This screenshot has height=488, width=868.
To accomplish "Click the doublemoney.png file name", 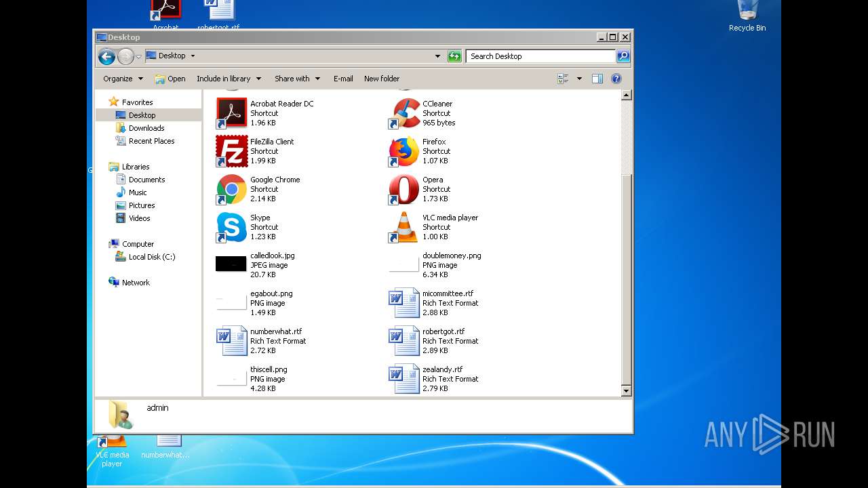I will click(452, 256).
